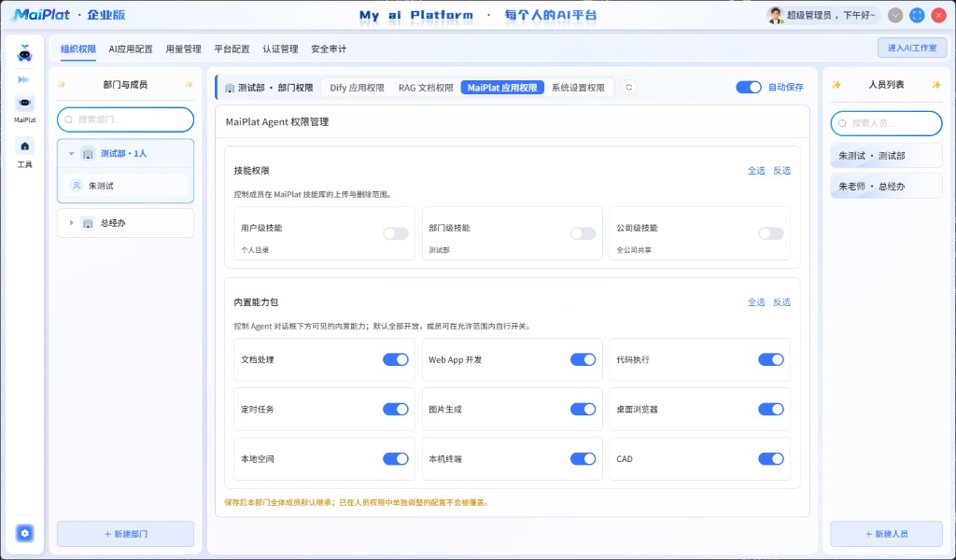This screenshot has width=956, height=560.
Task: Click the MaiPlat logo at the top left
Action: [x=41, y=15]
